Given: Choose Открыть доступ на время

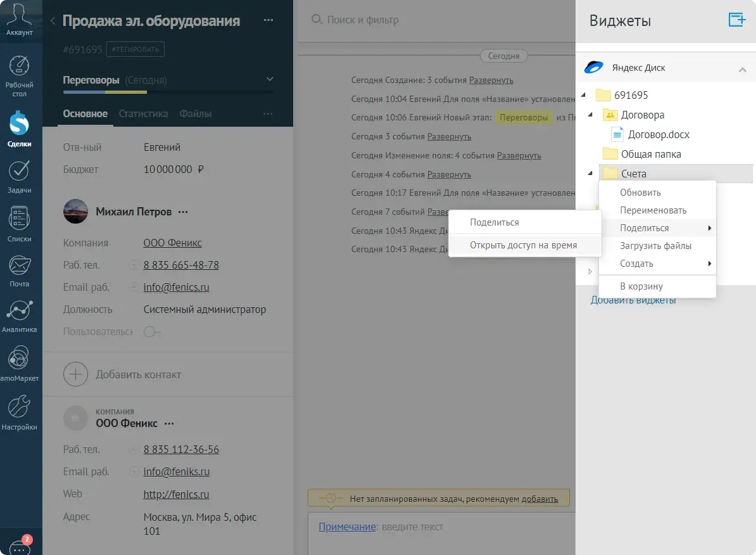Looking at the screenshot, I should click(x=525, y=245).
